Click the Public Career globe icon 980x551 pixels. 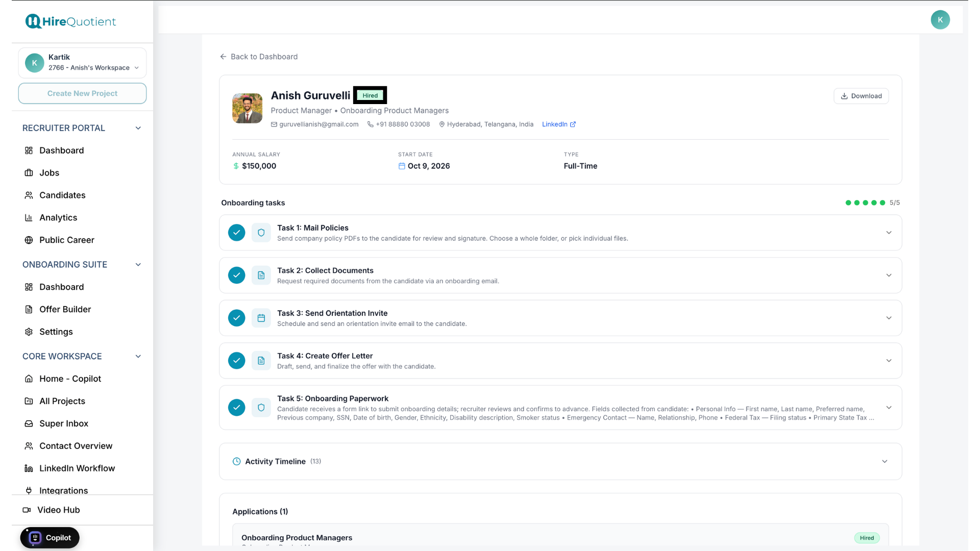(29, 240)
